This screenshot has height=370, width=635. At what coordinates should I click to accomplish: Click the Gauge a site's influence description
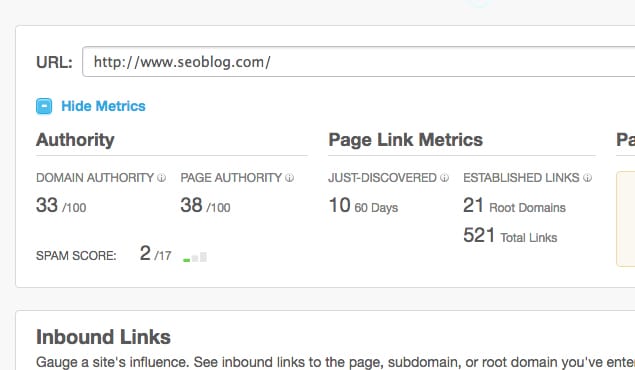point(335,362)
